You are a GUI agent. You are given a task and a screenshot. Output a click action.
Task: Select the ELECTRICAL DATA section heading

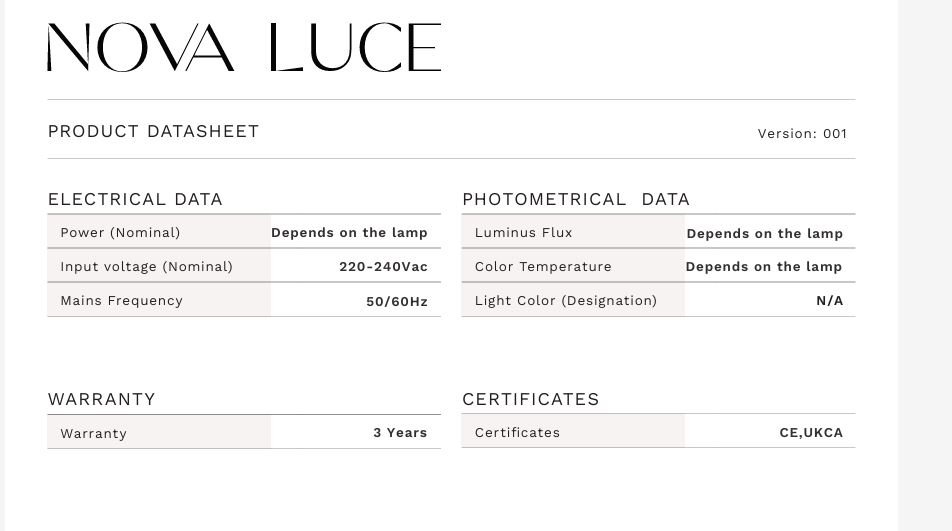(x=135, y=199)
